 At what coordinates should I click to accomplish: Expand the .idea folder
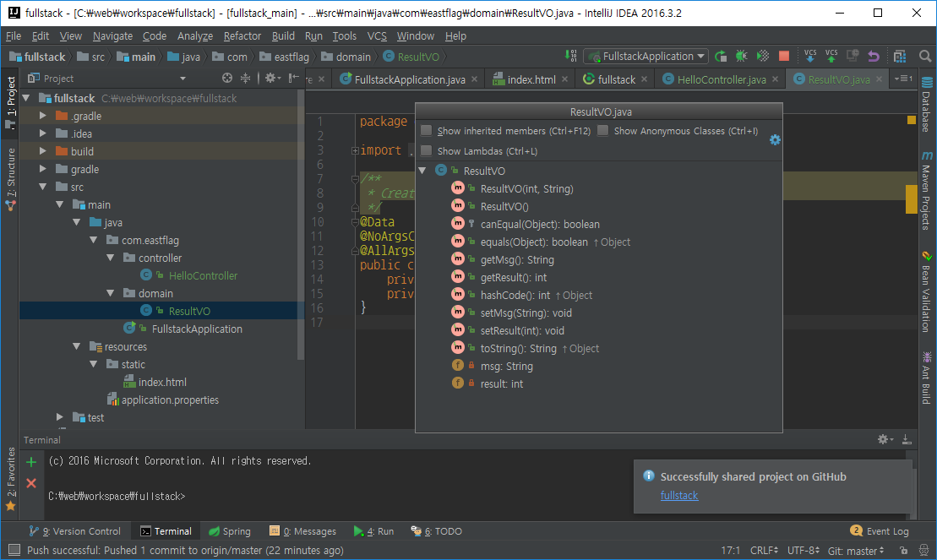click(x=42, y=133)
